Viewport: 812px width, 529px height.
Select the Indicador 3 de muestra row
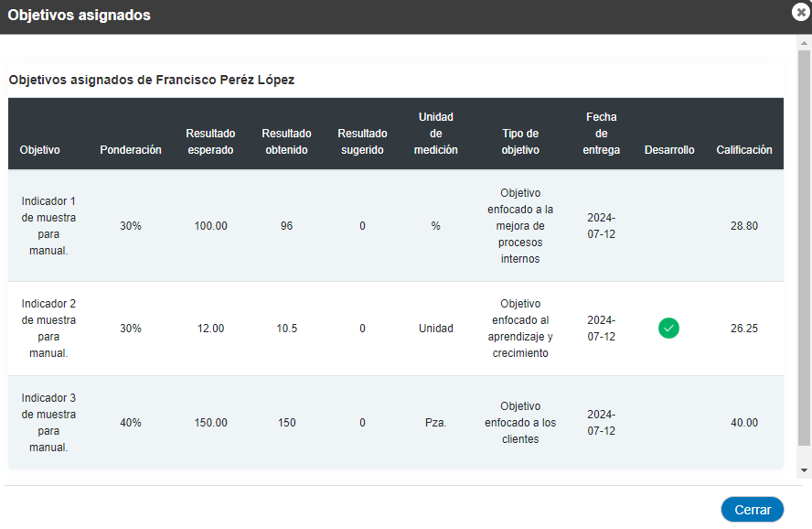tap(396, 423)
